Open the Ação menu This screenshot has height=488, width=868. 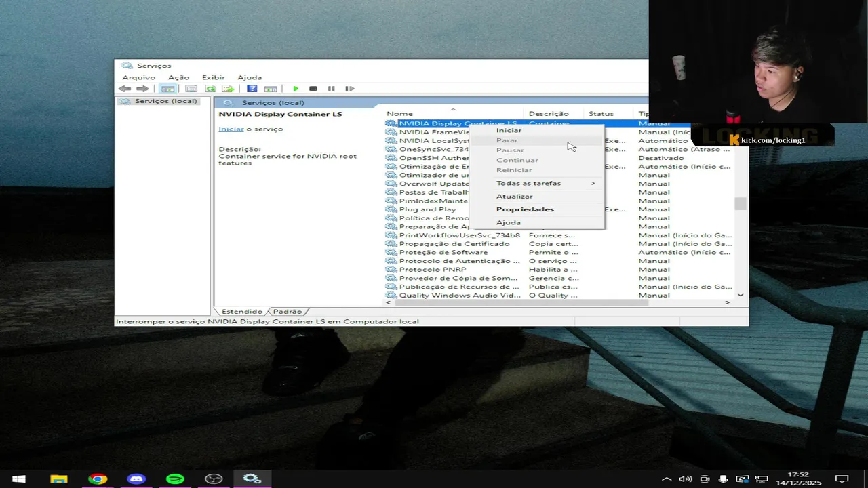(x=178, y=77)
